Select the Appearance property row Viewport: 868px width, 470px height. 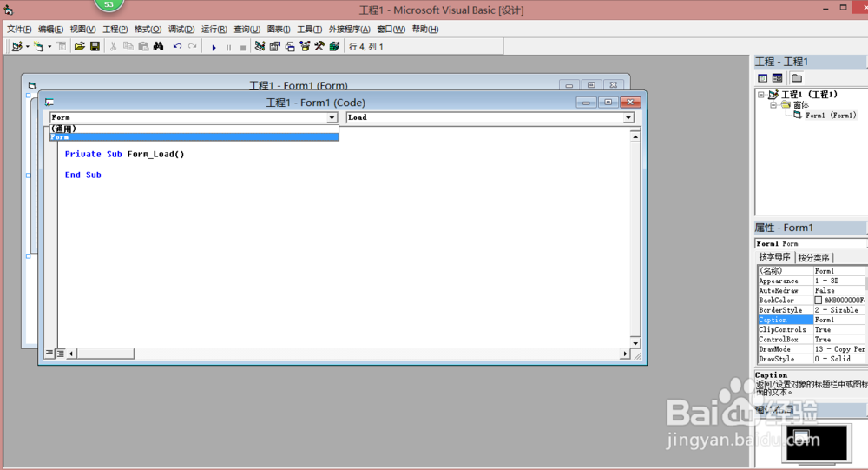click(x=811, y=281)
